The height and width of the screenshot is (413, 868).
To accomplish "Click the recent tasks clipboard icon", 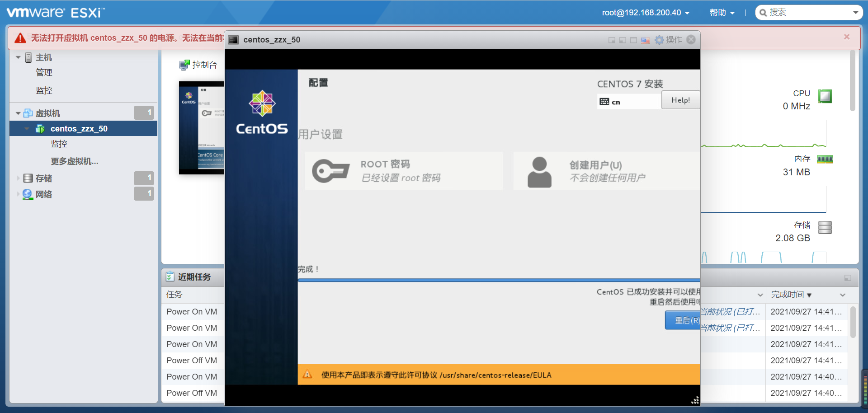I will click(170, 277).
